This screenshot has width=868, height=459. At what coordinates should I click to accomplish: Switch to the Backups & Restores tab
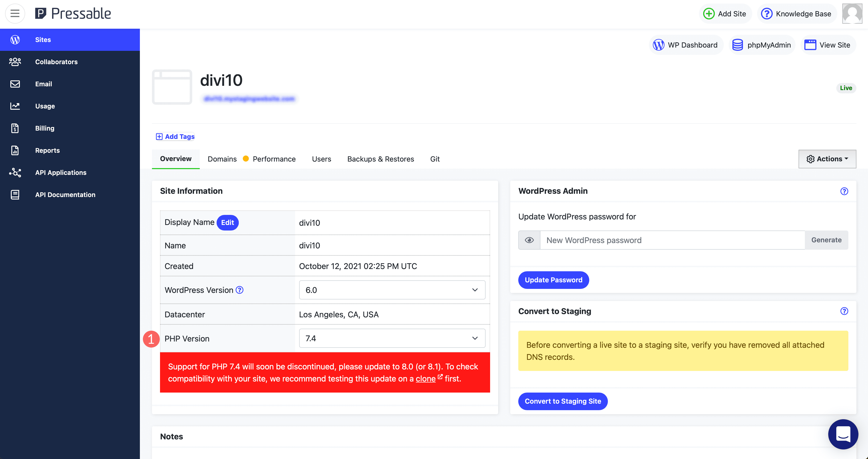[x=380, y=159]
